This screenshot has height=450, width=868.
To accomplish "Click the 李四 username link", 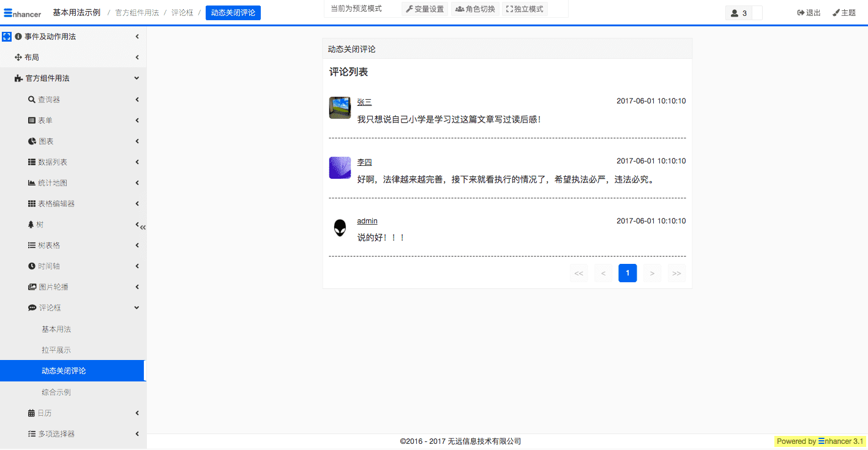I will 364,162.
